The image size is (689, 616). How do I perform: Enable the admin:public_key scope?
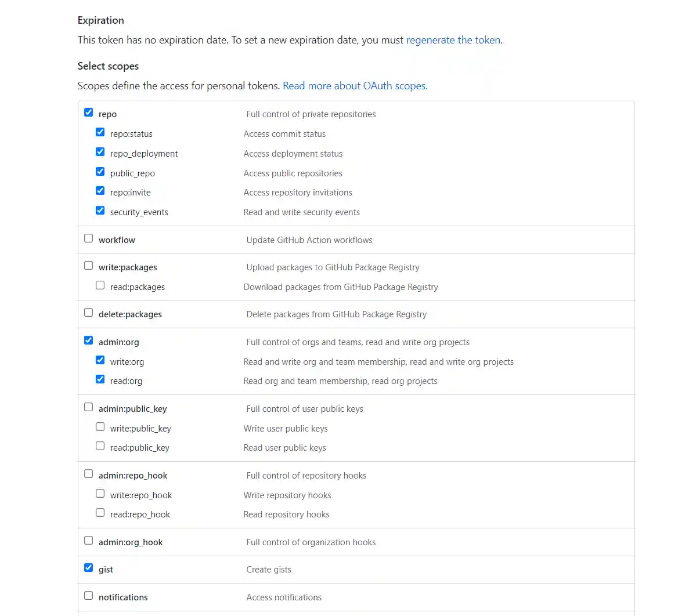tap(88, 407)
